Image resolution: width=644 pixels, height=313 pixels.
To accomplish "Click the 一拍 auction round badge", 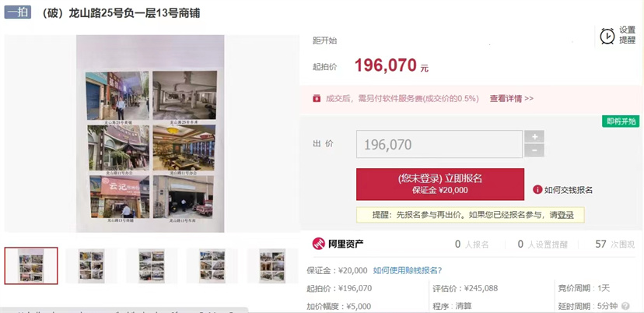I will pos(18,12).
